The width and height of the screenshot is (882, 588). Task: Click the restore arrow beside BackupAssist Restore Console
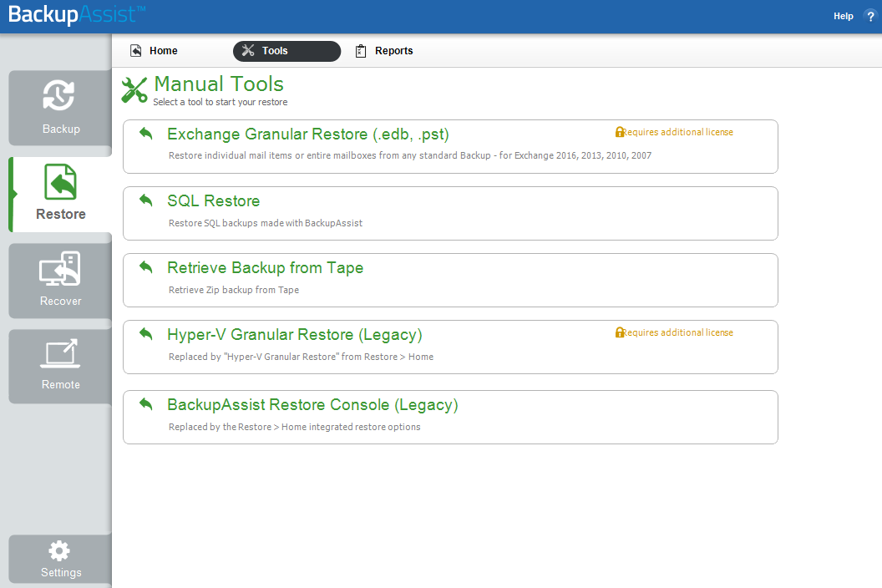point(146,404)
